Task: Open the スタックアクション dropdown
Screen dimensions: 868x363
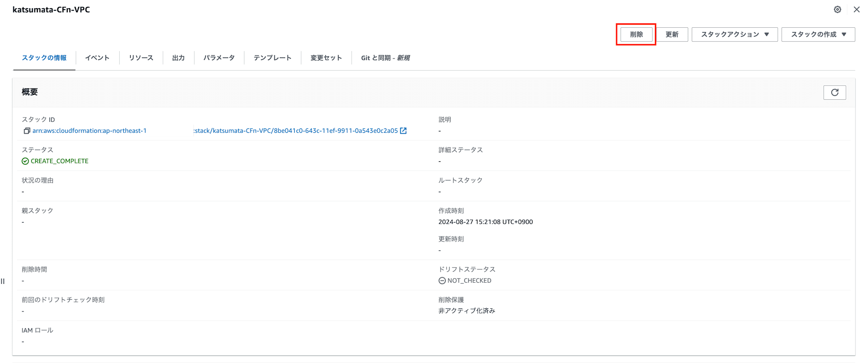Action: pyautogui.click(x=734, y=34)
